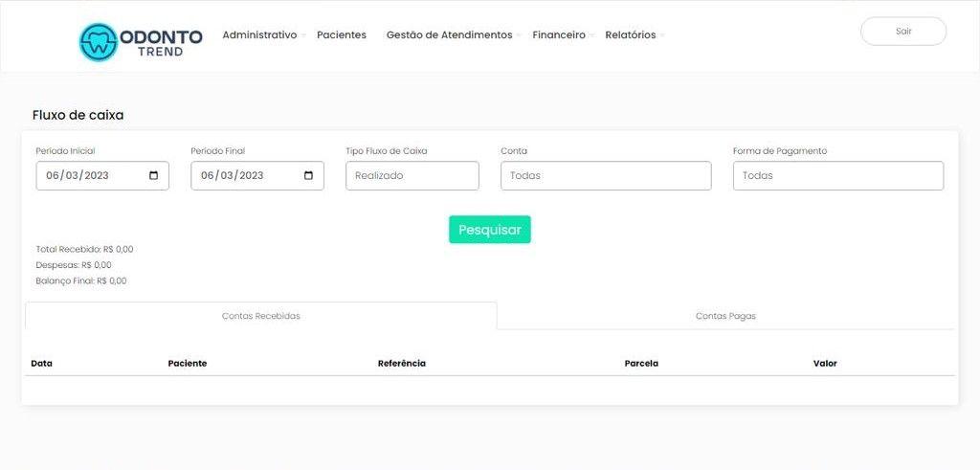This screenshot has width=980, height=470.
Task: Click the Paciente column header
Action: (x=188, y=364)
